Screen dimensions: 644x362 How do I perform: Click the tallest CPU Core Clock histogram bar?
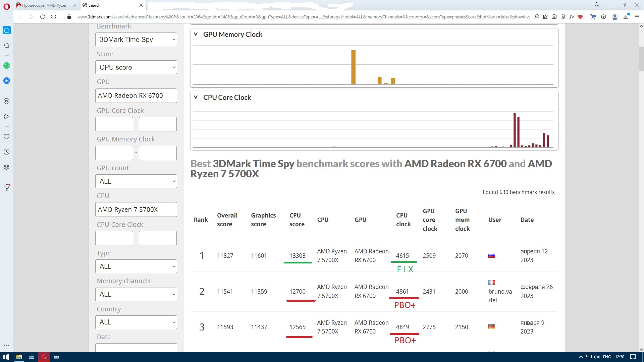[515, 130]
